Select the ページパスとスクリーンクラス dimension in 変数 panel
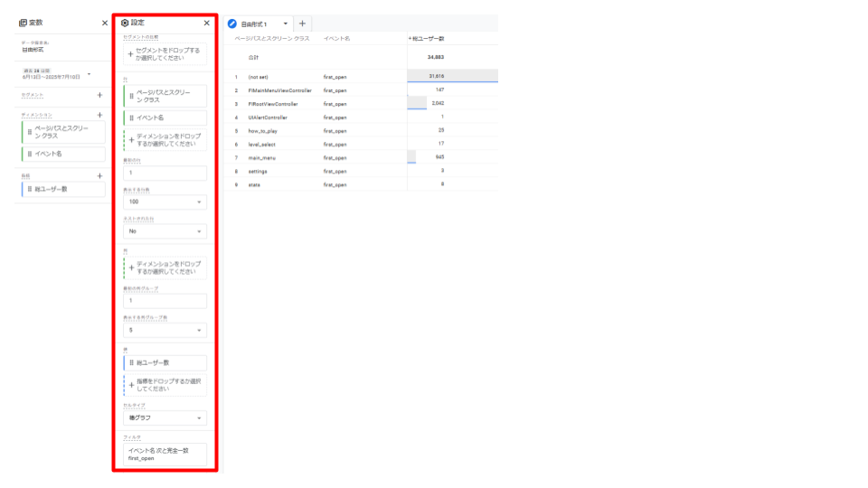The width and height of the screenshot is (868, 488). click(x=63, y=132)
